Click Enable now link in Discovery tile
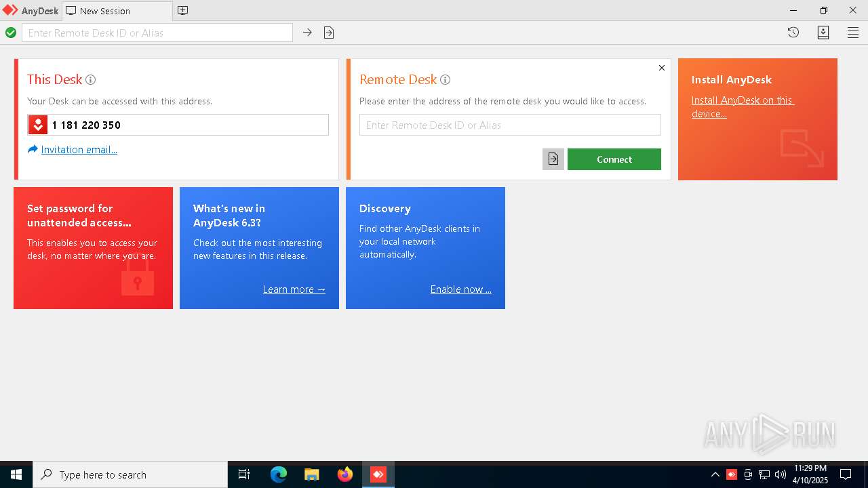Screen dimensions: 868x488 461,289
